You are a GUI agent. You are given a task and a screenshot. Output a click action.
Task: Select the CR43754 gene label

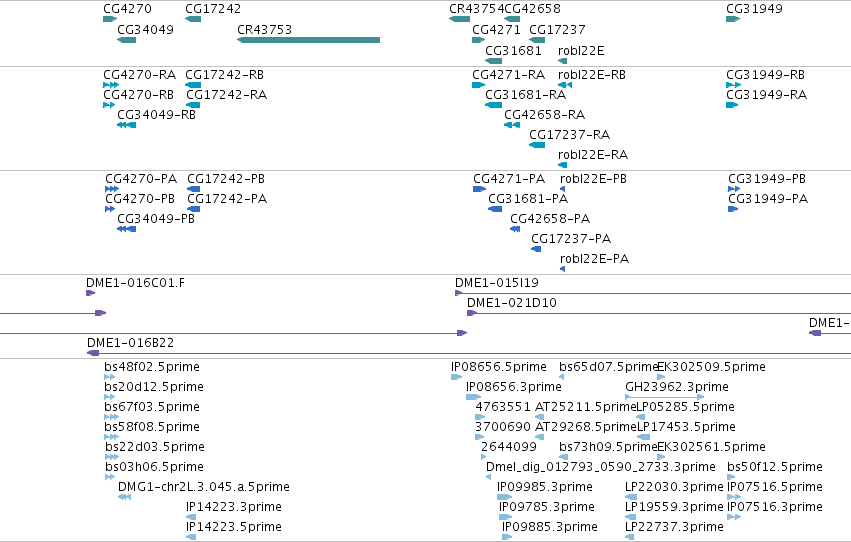click(x=477, y=9)
